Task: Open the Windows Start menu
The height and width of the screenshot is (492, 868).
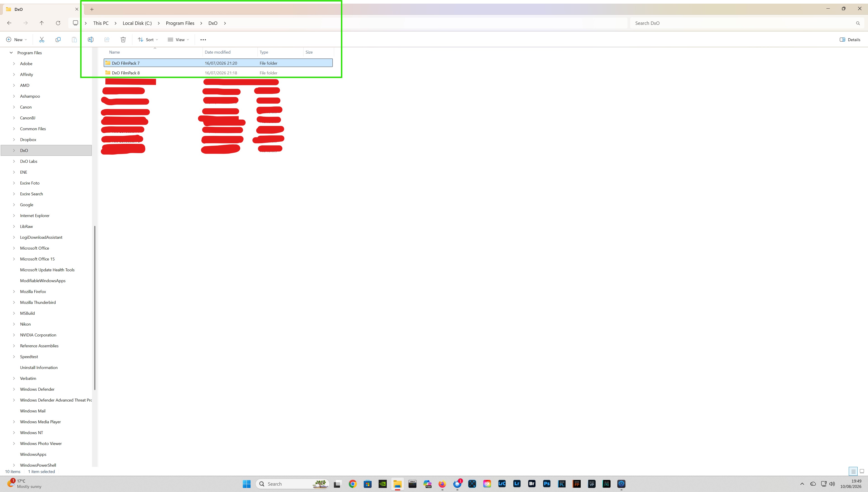Action: click(x=247, y=484)
